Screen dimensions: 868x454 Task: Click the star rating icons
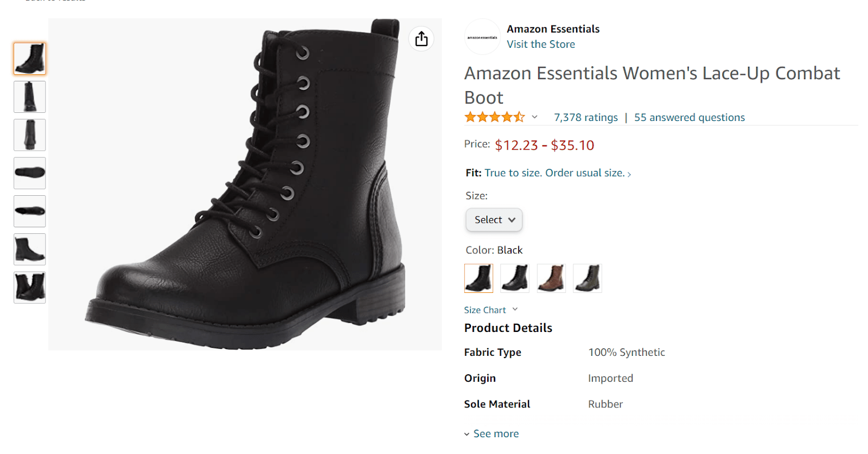click(495, 117)
